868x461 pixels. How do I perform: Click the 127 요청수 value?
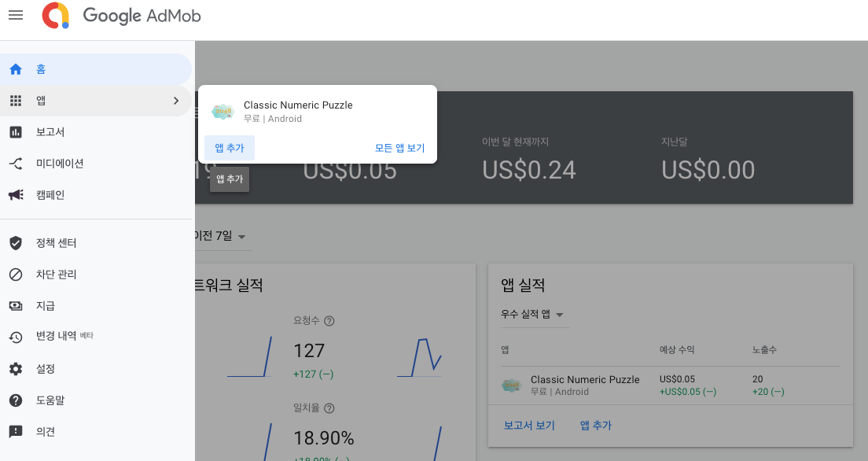[309, 351]
